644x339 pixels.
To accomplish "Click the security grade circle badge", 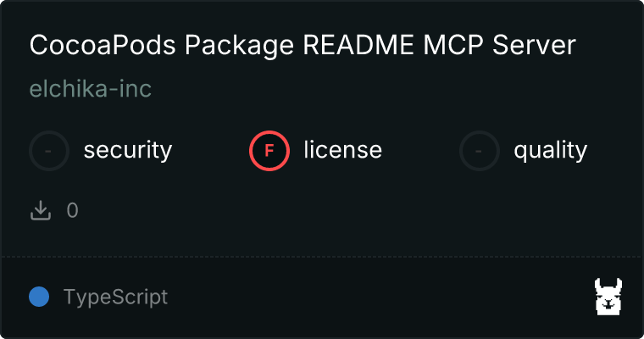I will pos(49,151).
